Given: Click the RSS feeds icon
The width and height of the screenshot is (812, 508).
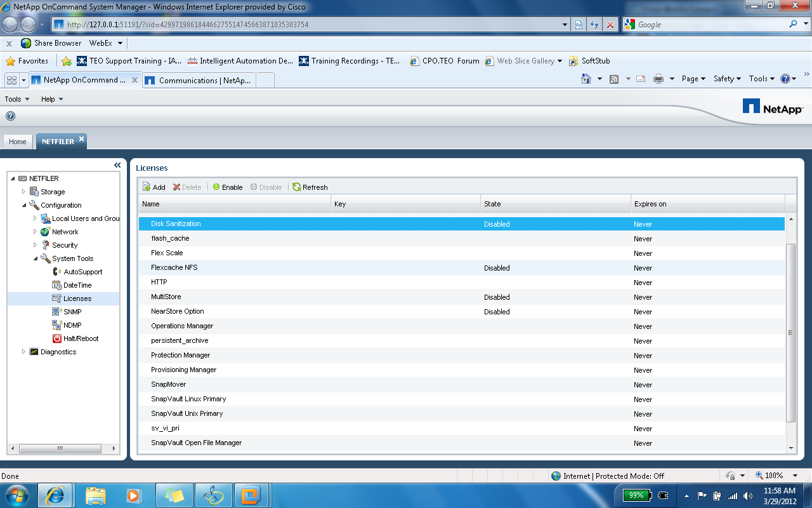Looking at the screenshot, I should [614, 79].
